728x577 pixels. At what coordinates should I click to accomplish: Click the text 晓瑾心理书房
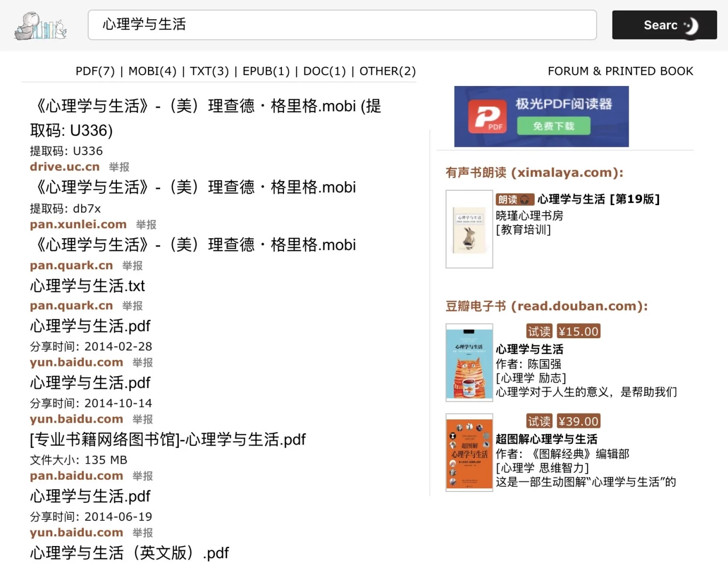tap(529, 215)
